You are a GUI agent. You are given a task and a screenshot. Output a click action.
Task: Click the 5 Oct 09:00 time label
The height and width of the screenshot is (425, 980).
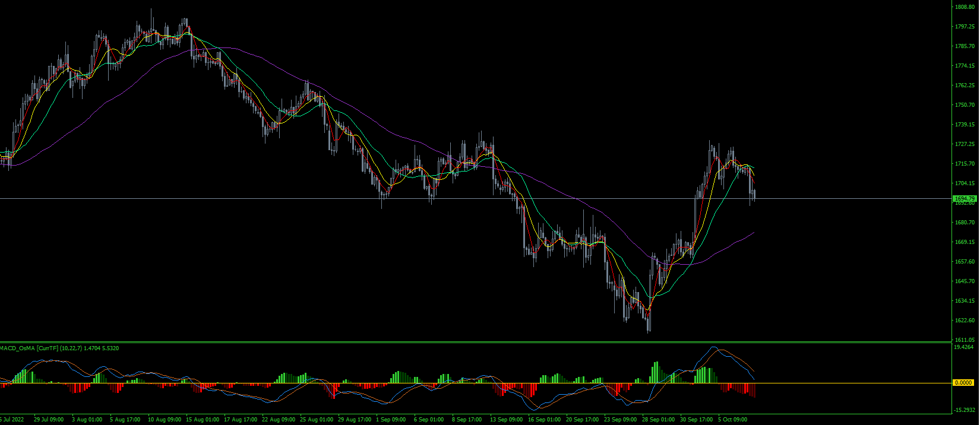tap(732, 420)
